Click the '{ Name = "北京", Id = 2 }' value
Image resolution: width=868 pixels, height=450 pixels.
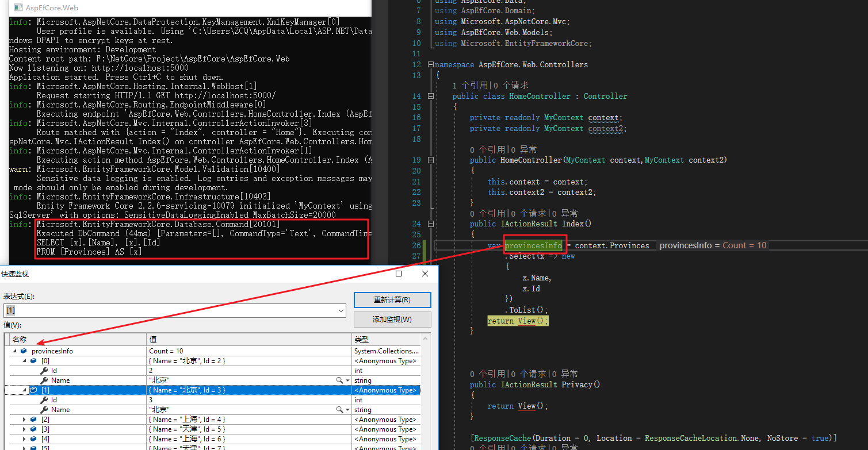(x=187, y=360)
